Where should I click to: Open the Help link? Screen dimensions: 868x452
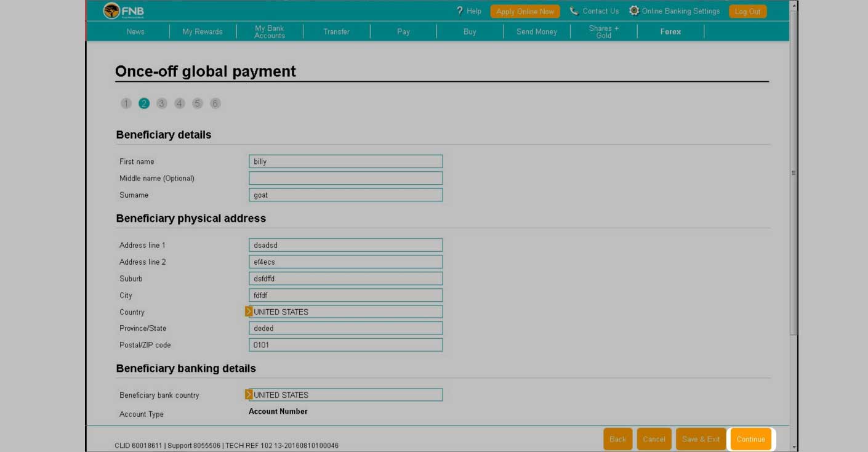pyautogui.click(x=474, y=11)
